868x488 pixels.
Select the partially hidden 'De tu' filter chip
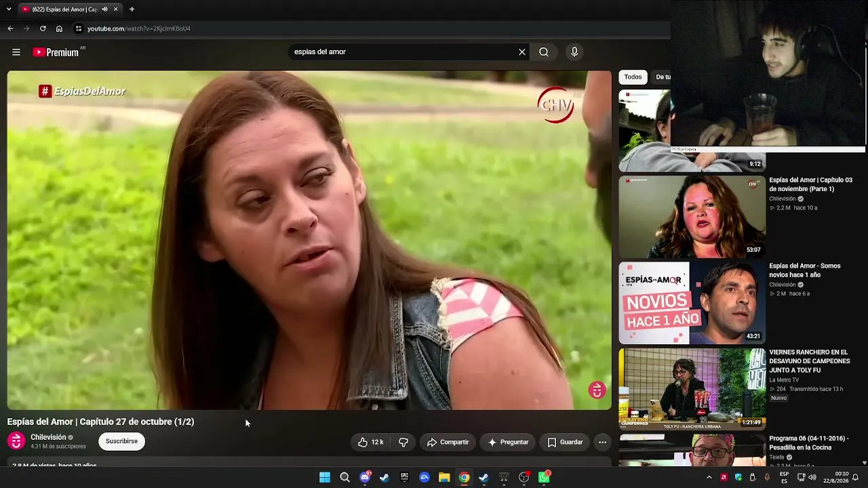[663, 77]
